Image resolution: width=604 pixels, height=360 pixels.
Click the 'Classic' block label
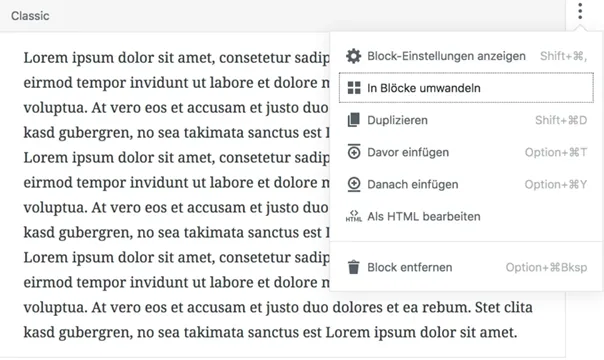30,16
